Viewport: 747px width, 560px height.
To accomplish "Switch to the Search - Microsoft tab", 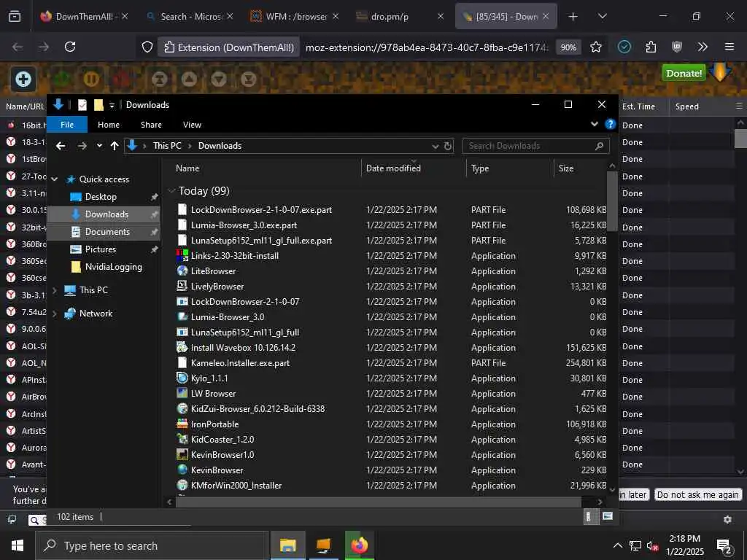I will coord(190,17).
